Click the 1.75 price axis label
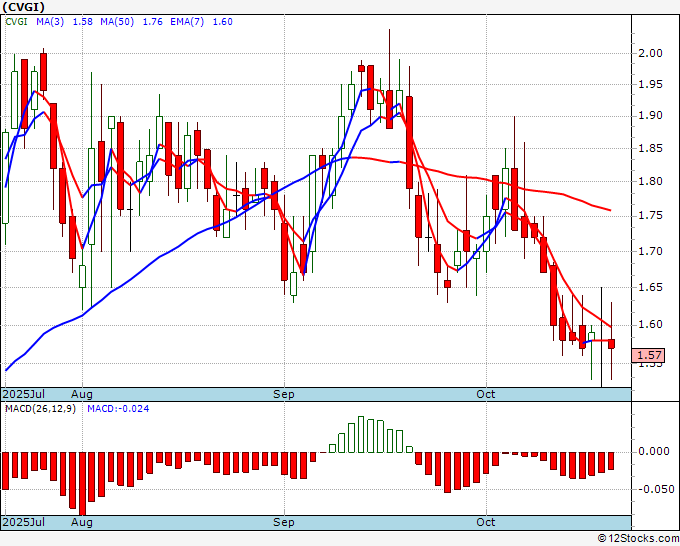The height and width of the screenshot is (546, 680). 651,216
